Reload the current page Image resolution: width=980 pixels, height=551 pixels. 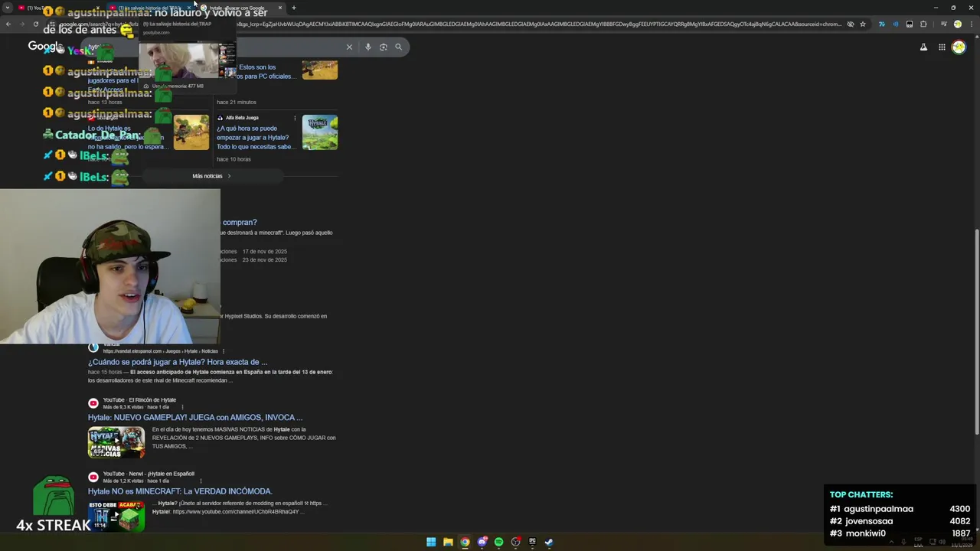[x=35, y=24]
